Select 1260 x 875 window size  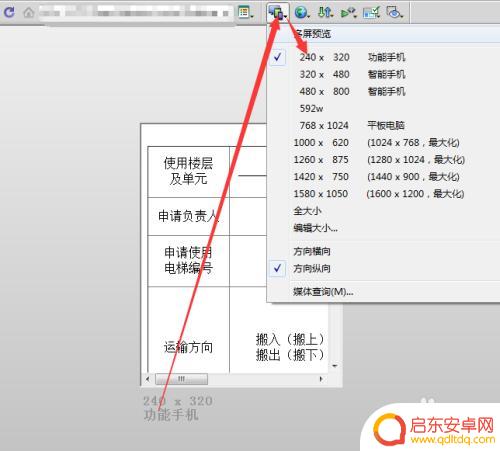coord(383,160)
